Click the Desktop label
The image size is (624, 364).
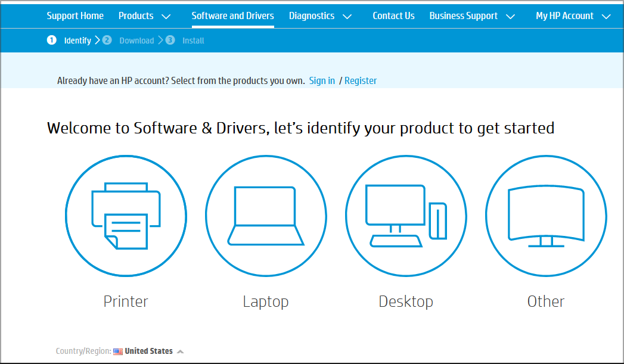(406, 302)
